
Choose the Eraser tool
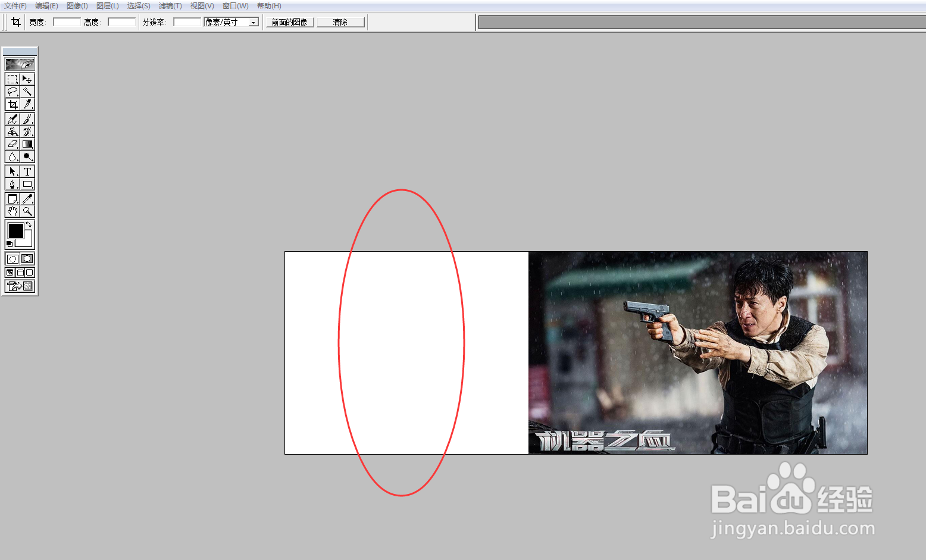[x=12, y=144]
